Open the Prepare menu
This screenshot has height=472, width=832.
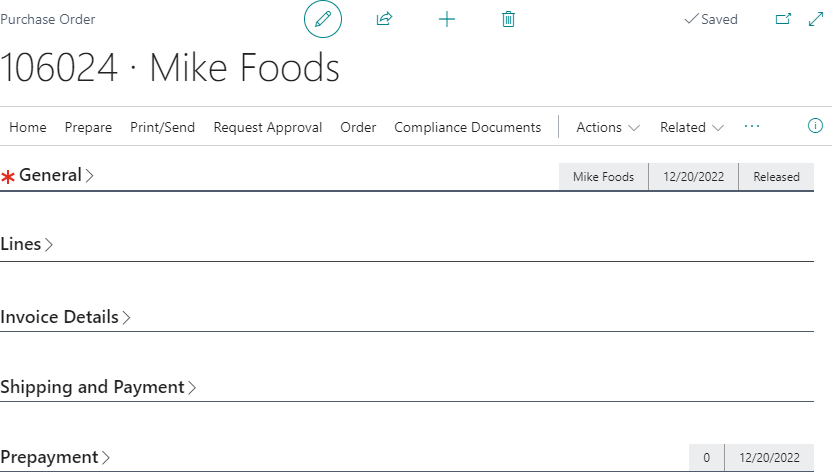88,127
